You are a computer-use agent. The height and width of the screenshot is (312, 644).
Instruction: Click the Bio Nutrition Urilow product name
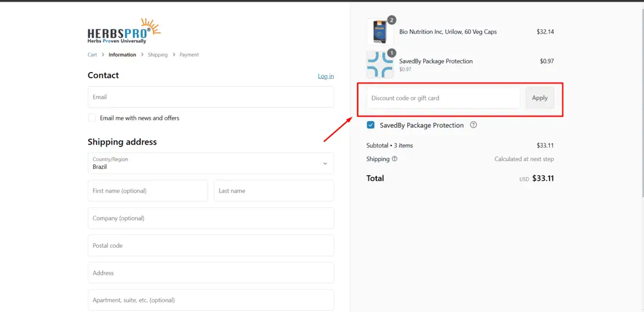(448, 32)
